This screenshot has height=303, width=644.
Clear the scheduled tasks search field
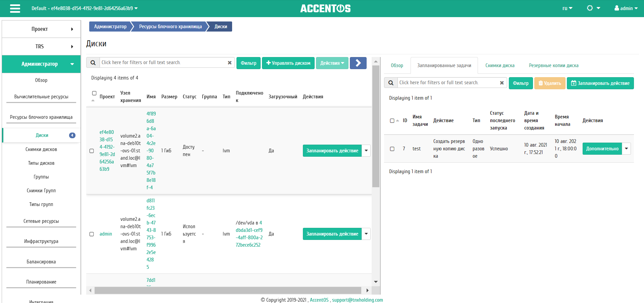click(502, 83)
